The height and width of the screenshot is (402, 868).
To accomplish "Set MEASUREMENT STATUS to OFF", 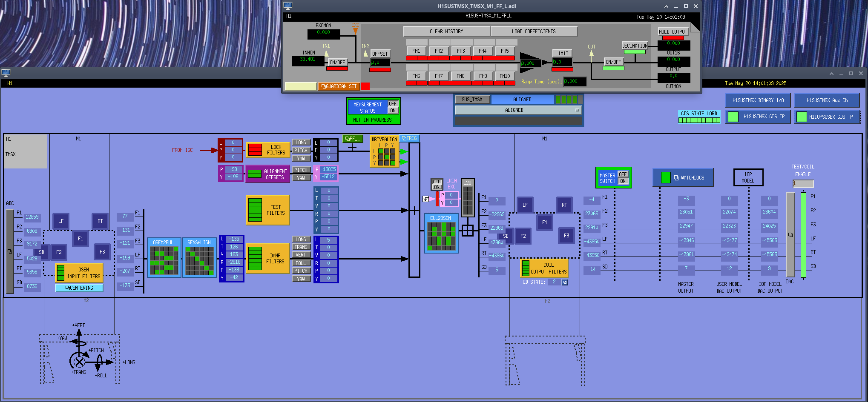I will [393, 104].
